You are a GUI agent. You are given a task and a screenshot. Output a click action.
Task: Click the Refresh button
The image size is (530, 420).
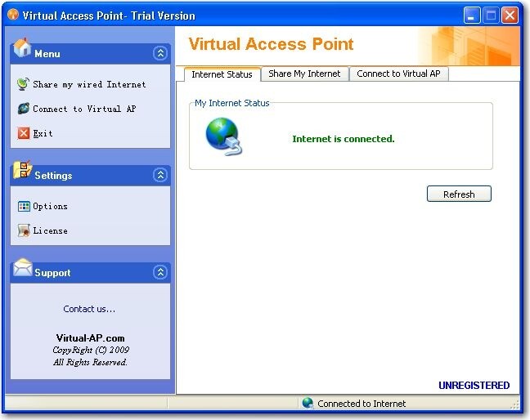click(x=459, y=194)
